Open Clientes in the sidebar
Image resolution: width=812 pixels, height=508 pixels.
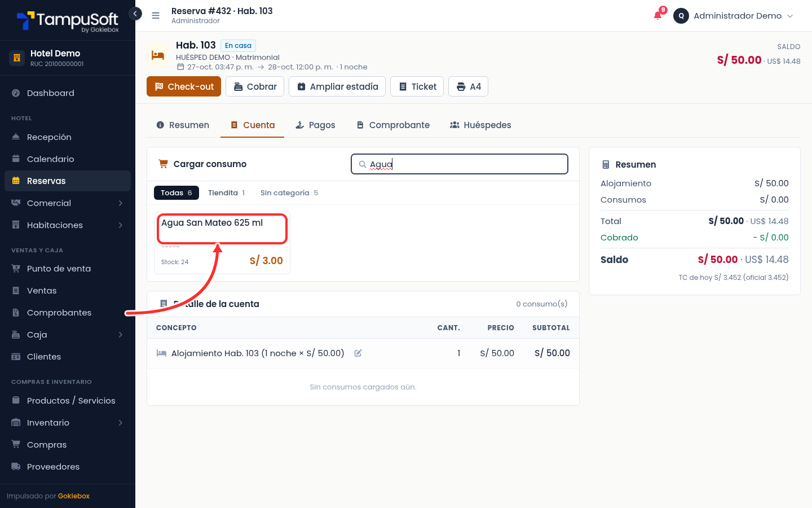pyautogui.click(x=68, y=357)
